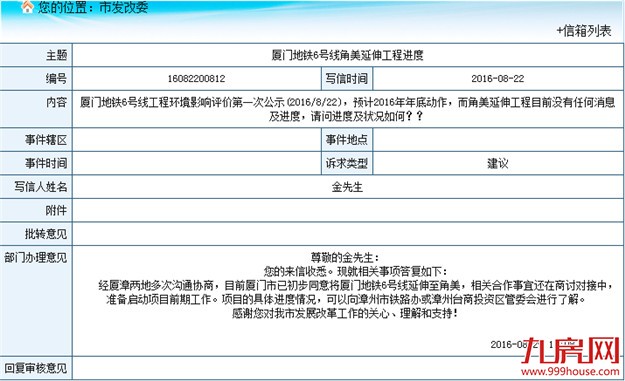Click the reply line starting 经厦漳两地多次沟通协商
This screenshot has width=625, height=381.
coord(355,286)
